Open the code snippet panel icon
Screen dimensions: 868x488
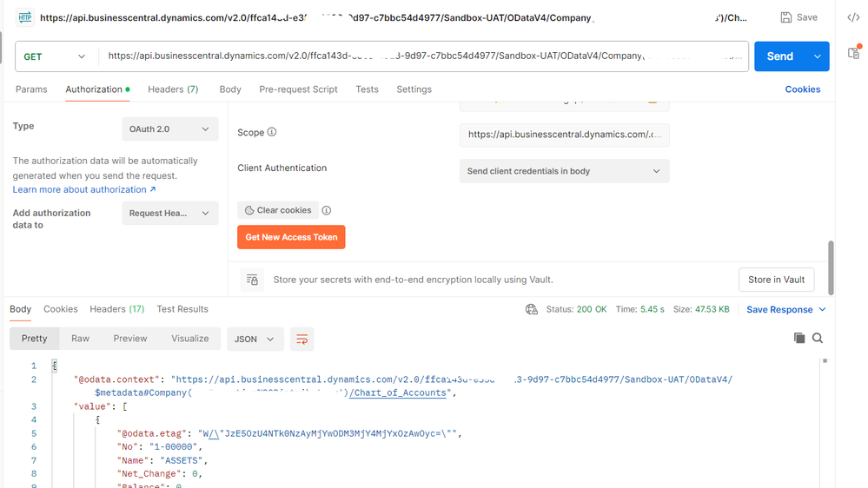tap(853, 17)
